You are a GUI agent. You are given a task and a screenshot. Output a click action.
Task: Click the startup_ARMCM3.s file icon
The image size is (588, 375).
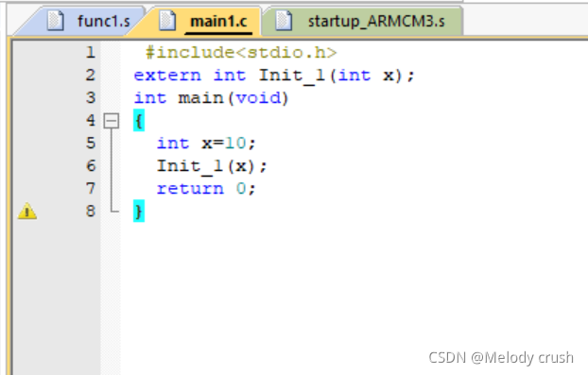[284, 21]
